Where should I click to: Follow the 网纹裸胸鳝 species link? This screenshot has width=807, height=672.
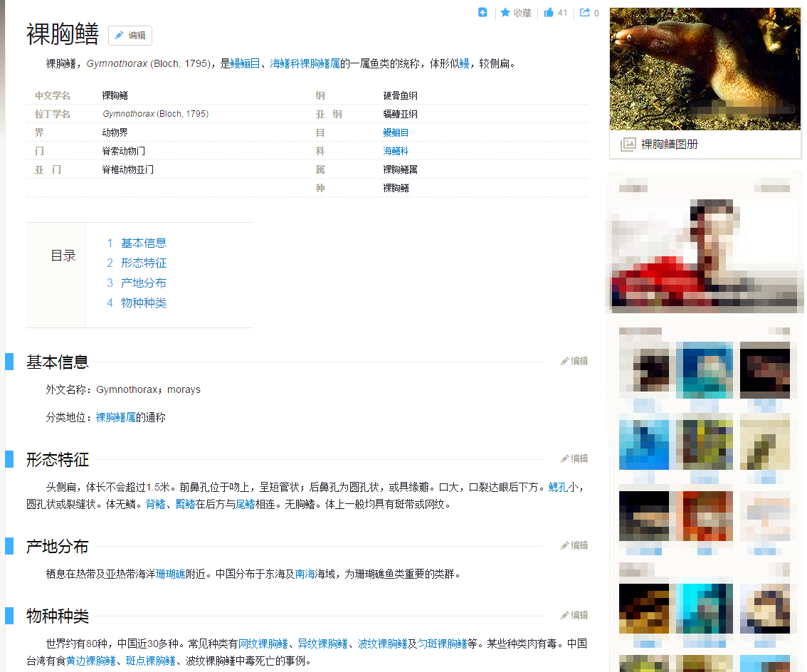263,644
